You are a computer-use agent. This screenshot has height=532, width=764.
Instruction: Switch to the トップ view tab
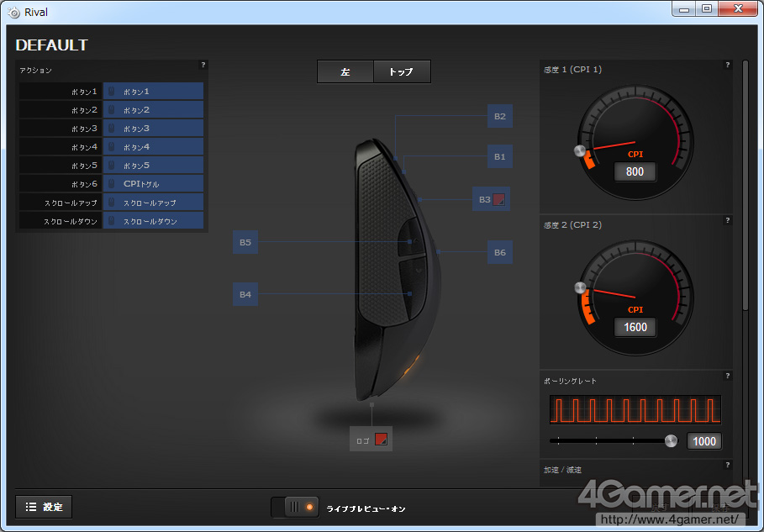pos(402,71)
